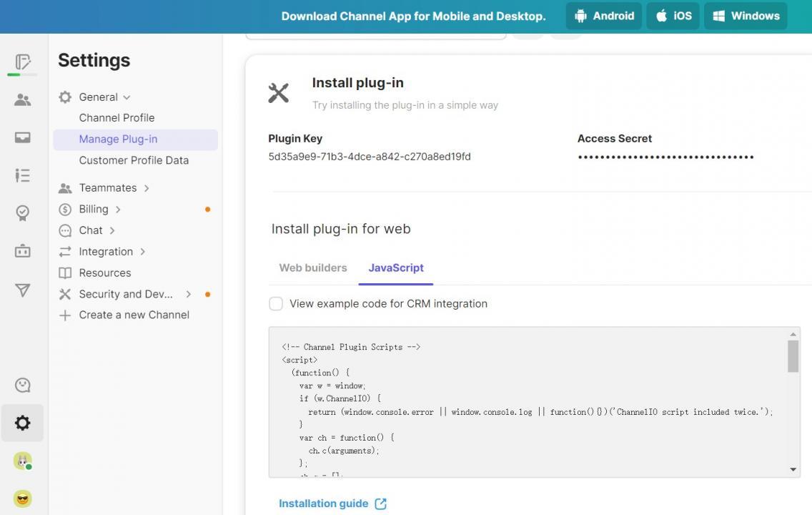Image resolution: width=812 pixels, height=515 pixels.
Task: Switch to the JavaScript tab
Action: point(396,268)
